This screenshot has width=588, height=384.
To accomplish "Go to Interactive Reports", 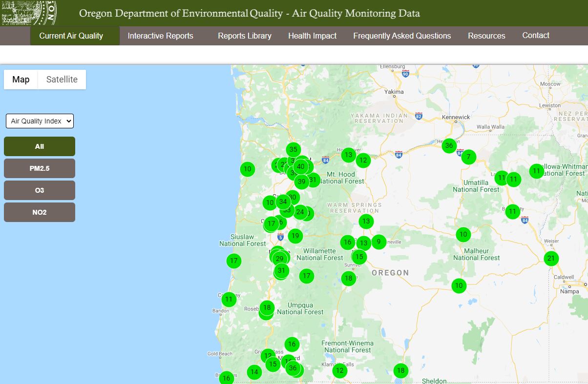I will [160, 36].
